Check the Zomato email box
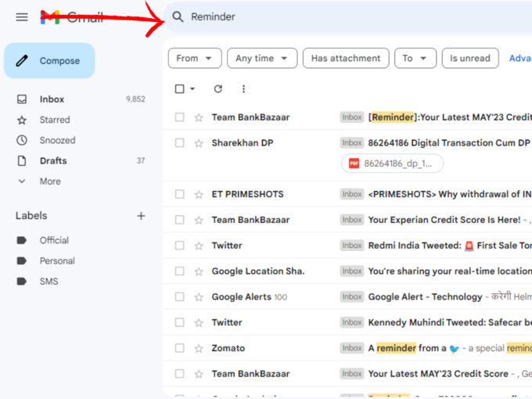 pyautogui.click(x=179, y=348)
